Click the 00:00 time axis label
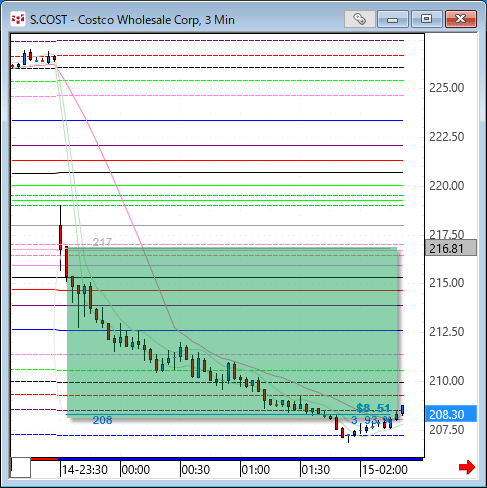 (136, 470)
